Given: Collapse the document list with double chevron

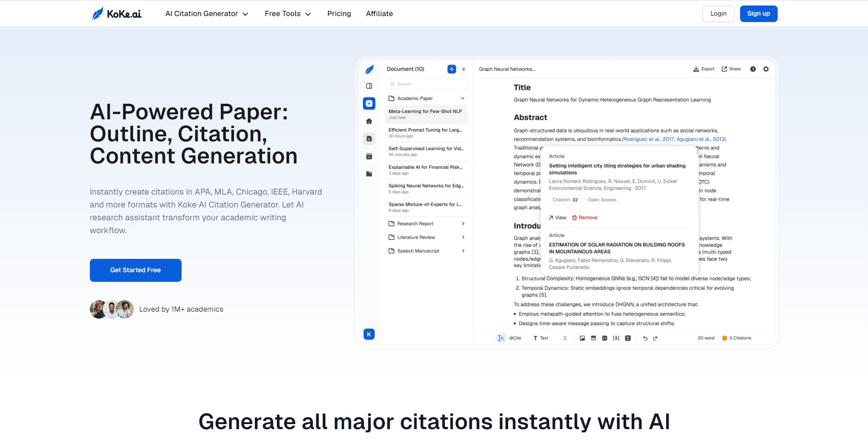Looking at the screenshot, I should click(464, 69).
